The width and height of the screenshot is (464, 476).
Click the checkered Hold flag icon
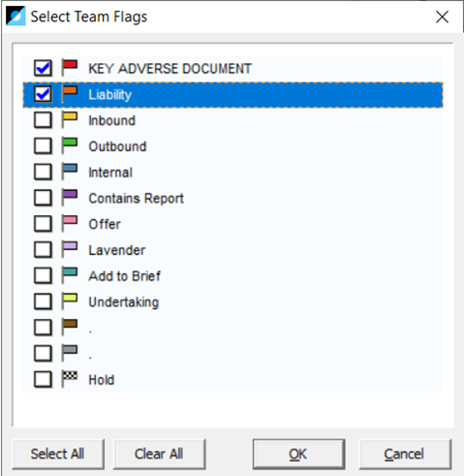(x=70, y=379)
